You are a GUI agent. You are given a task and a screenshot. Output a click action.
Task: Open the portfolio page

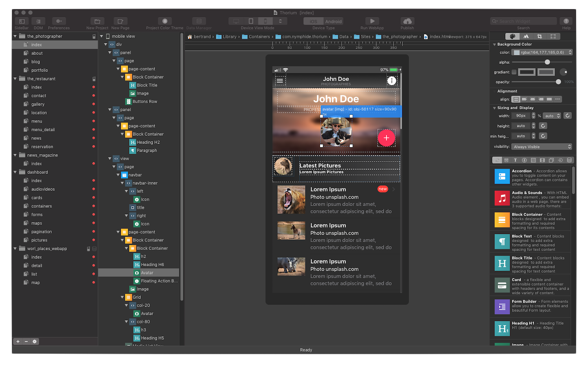(40, 70)
